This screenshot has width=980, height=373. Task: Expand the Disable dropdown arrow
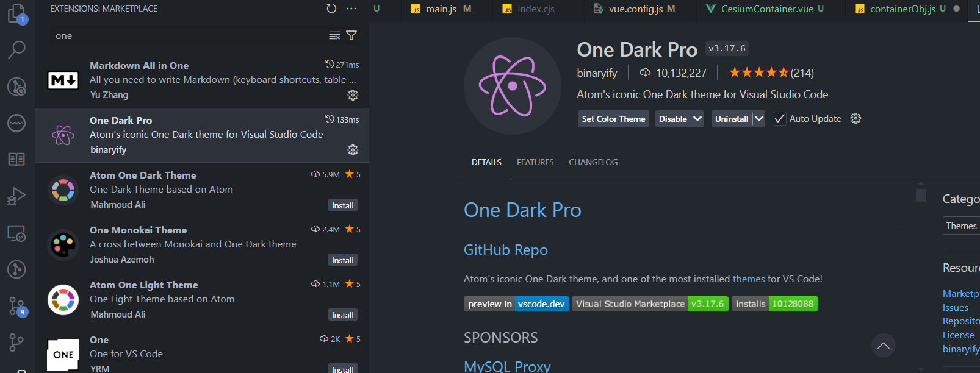697,119
